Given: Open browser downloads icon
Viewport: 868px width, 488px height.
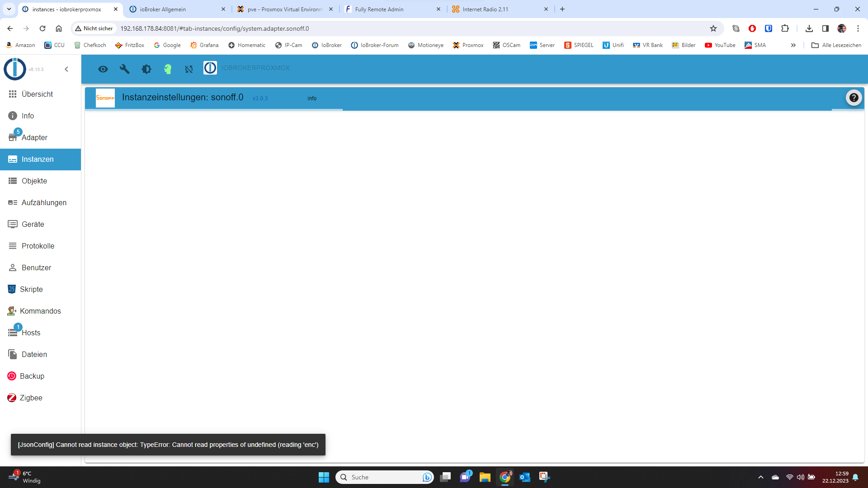Looking at the screenshot, I should click(x=809, y=28).
